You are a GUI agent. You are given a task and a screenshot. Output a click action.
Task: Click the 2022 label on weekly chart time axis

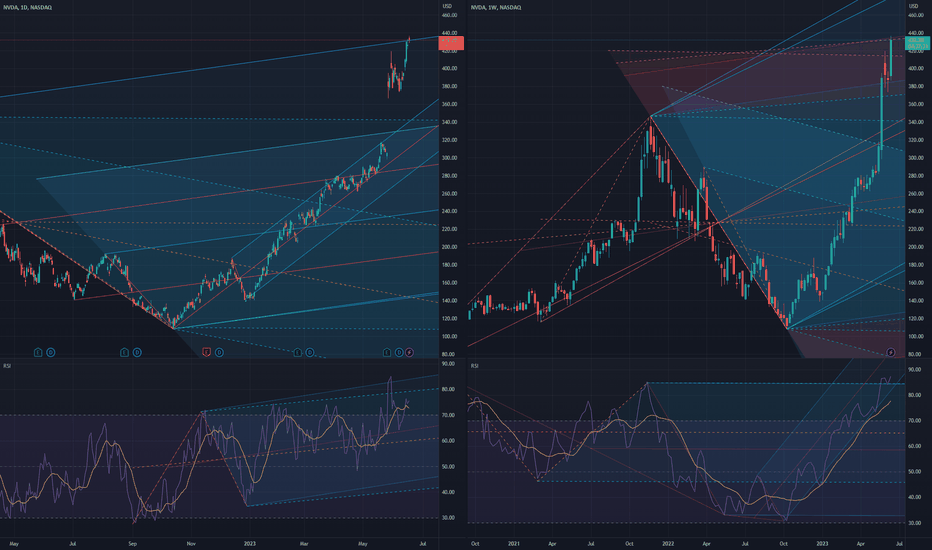(668, 543)
